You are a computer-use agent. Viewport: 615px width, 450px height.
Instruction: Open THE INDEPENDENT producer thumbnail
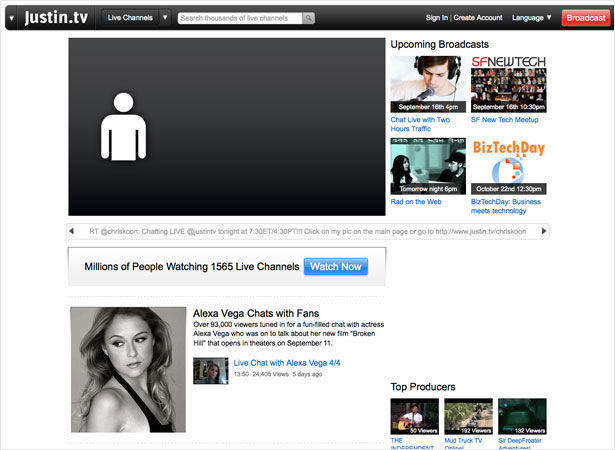tap(415, 416)
